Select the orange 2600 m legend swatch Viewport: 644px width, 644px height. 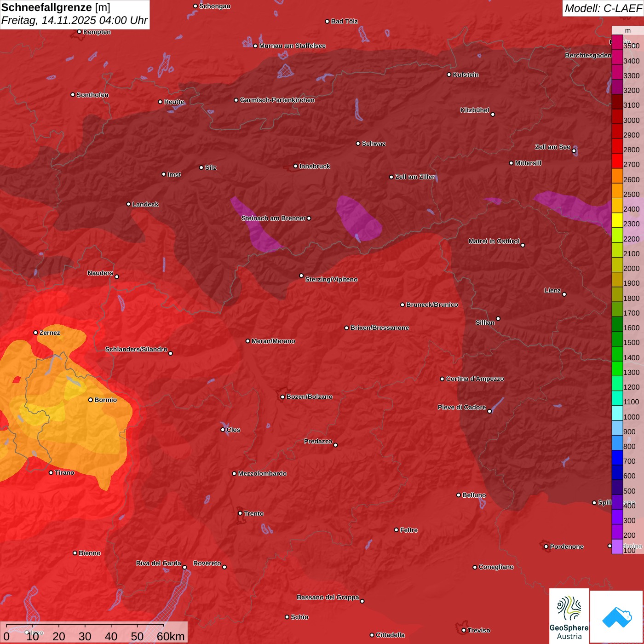(x=617, y=176)
